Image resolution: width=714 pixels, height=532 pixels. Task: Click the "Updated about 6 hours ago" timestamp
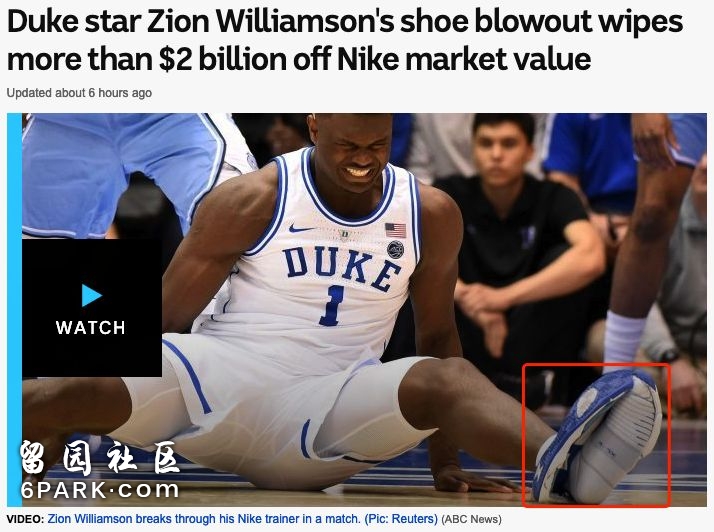pos(79,93)
